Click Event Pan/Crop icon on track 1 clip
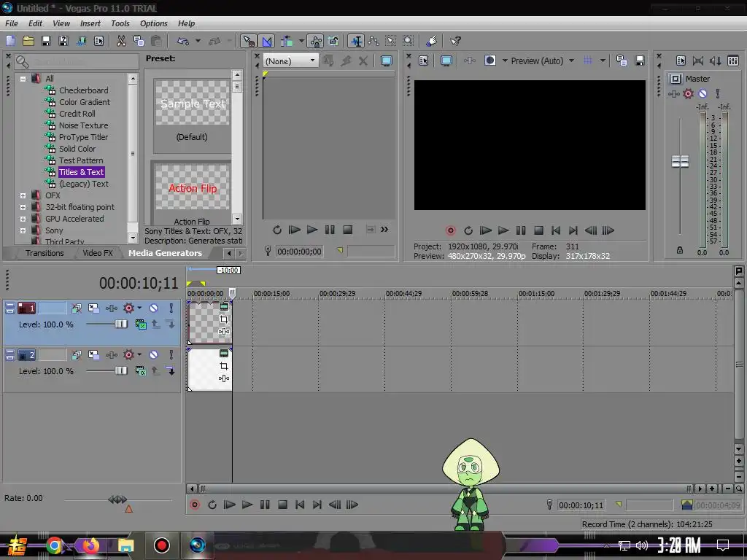747x560 pixels. 224,319
